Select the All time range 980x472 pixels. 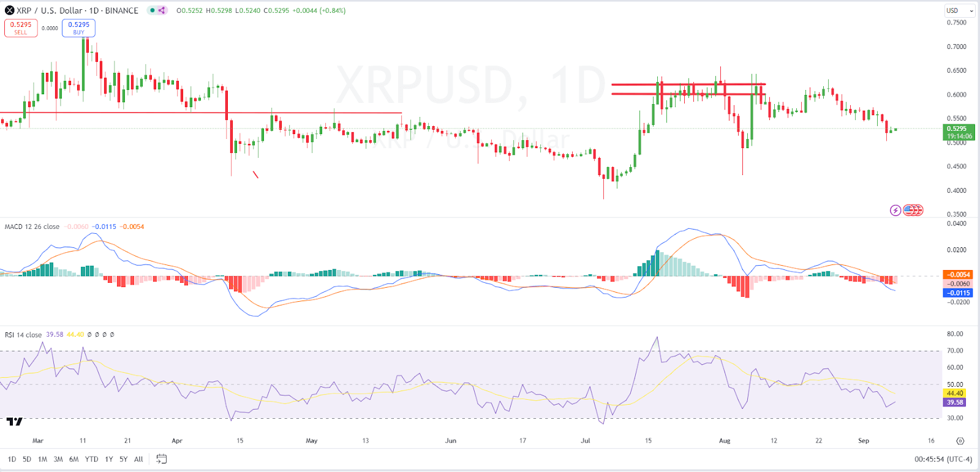pos(138,459)
